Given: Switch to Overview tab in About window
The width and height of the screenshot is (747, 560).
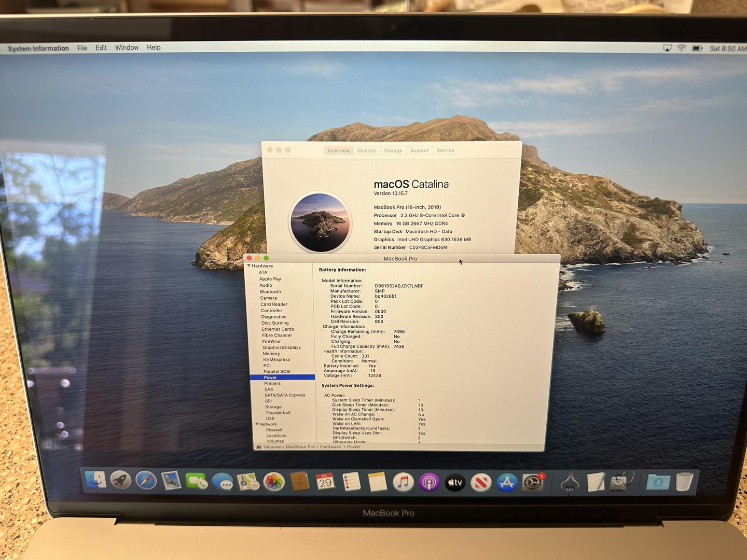Looking at the screenshot, I should tap(339, 150).
